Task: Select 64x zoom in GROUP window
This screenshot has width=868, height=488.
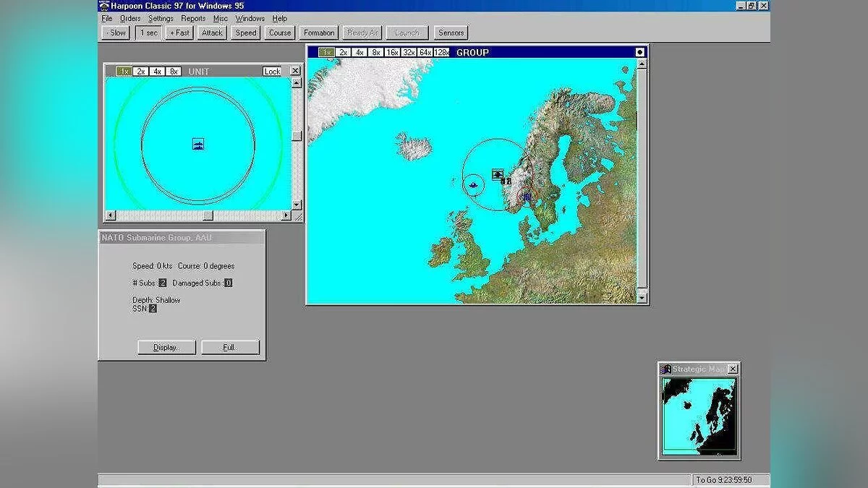Action: coord(426,52)
